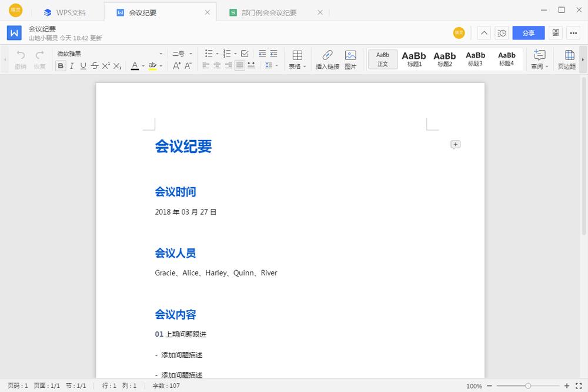Open the font color dropdown arrow
The width and height of the screenshot is (588, 392).
143,66
